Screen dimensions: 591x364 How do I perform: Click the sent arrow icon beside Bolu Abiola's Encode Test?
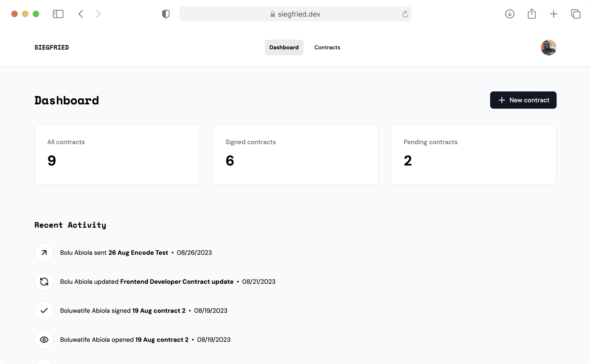click(44, 253)
